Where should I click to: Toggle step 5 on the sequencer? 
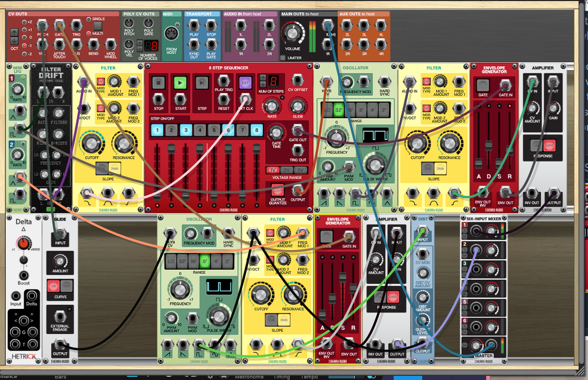(x=214, y=130)
